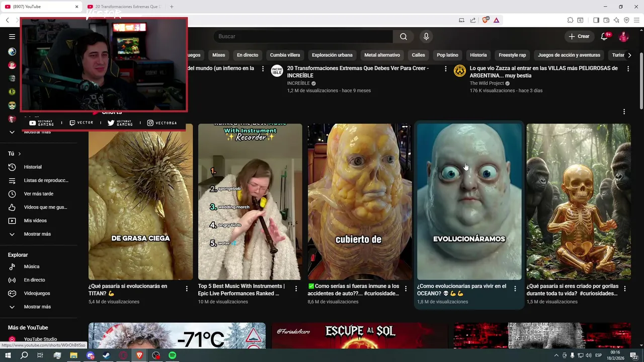644x362 pixels.
Task: Select the Freestyle rap chip
Action: pyautogui.click(x=512, y=55)
